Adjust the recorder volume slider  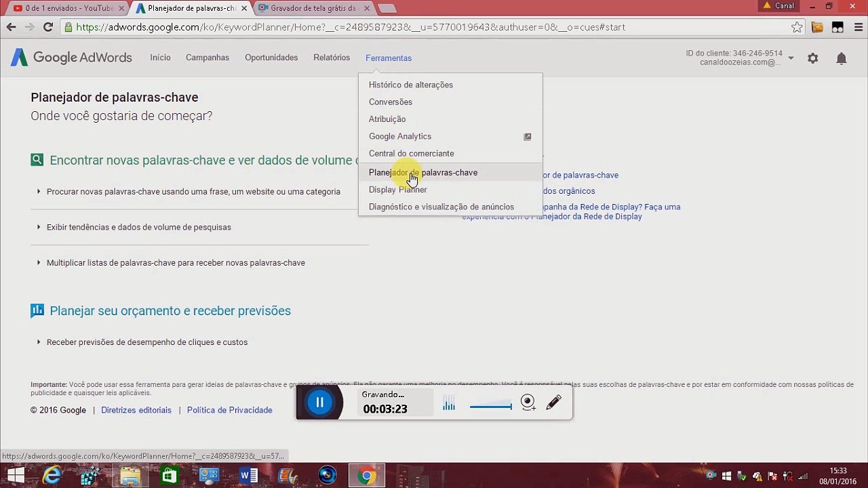pos(491,406)
